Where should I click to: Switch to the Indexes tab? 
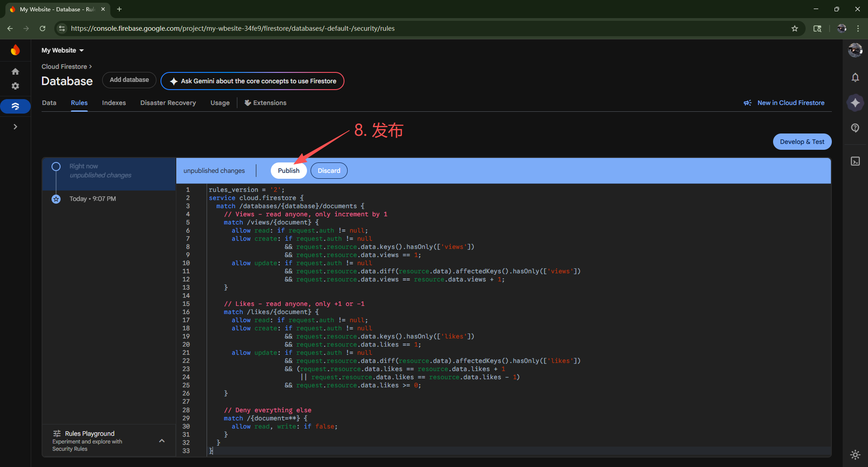click(114, 103)
